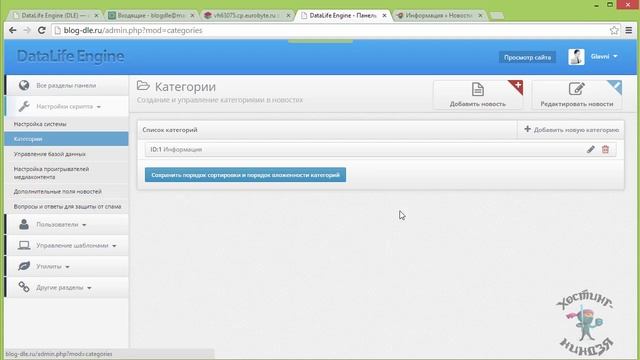Screen dimensions: 640x360
Task: Click the DataLife Engine logo
Action: (x=70, y=56)
